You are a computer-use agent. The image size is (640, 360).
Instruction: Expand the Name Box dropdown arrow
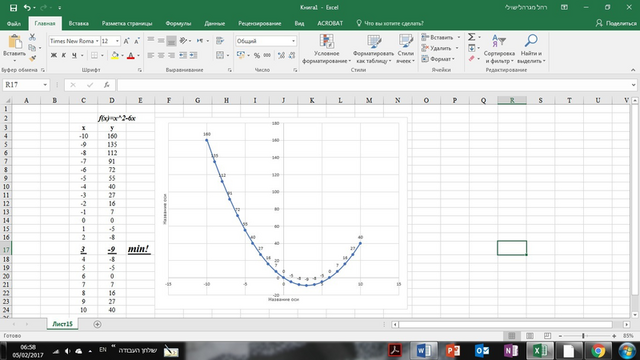45,85
